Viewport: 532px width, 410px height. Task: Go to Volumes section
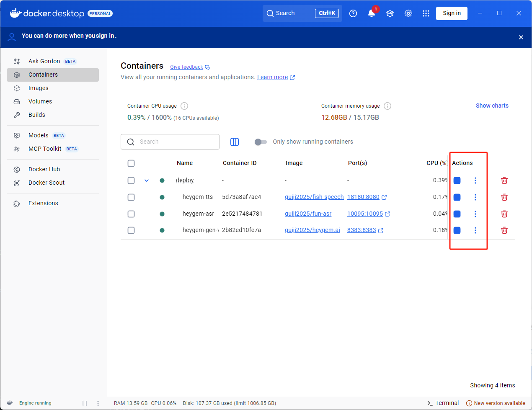coord(53,101)
